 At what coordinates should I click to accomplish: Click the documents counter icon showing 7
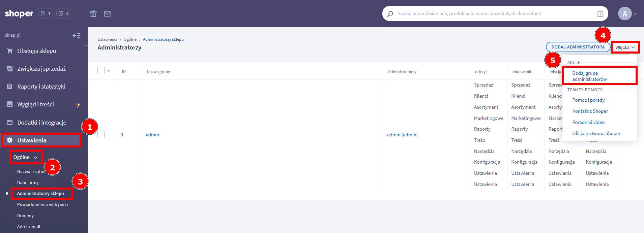[x=46, y=13]
